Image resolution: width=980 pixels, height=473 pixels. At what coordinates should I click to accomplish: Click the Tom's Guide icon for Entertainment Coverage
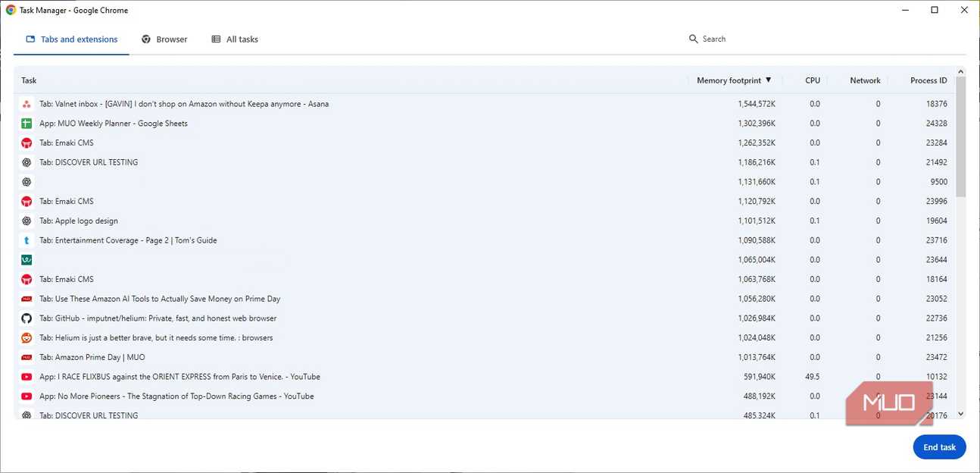pos(27,240)
